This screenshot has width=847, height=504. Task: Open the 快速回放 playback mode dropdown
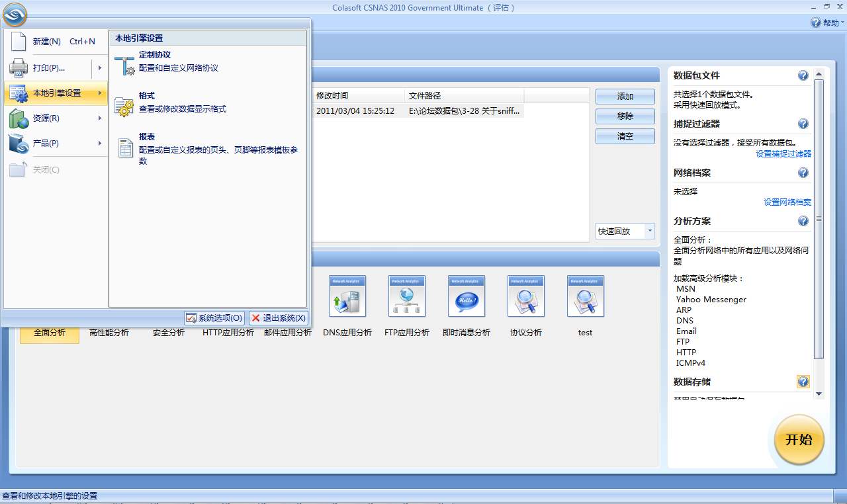(x=648, y=231)
